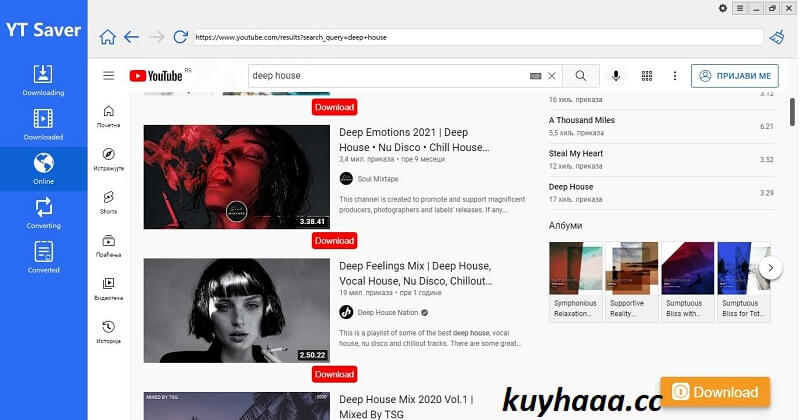Screen dimensions: 800x420
Task: Go to YouTube Почетна home
Action: click(109, 116)
